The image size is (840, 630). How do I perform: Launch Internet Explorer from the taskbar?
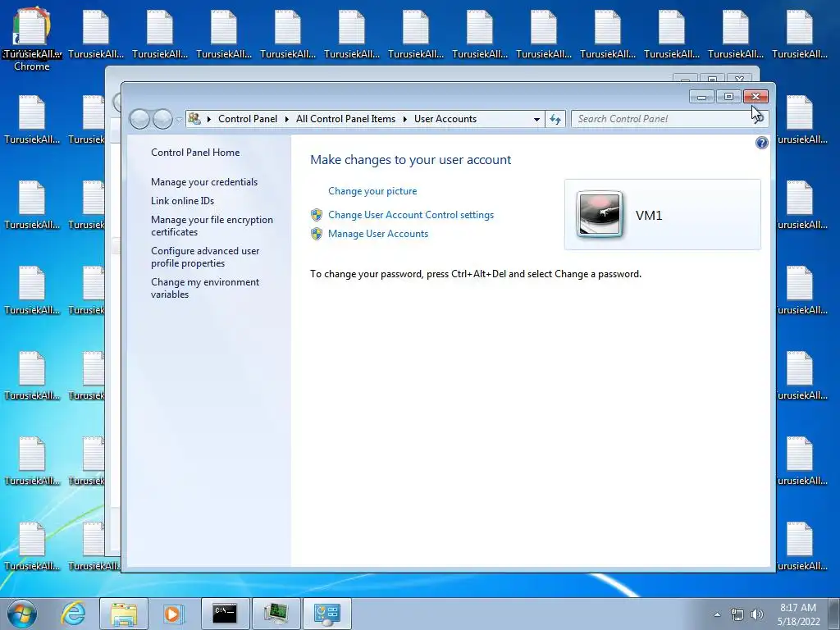73,614
